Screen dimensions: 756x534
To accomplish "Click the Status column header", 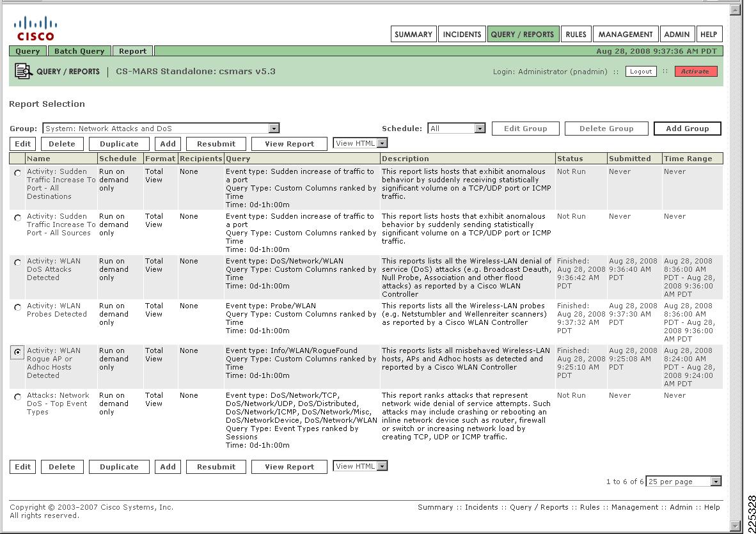I will click(581, 159).
